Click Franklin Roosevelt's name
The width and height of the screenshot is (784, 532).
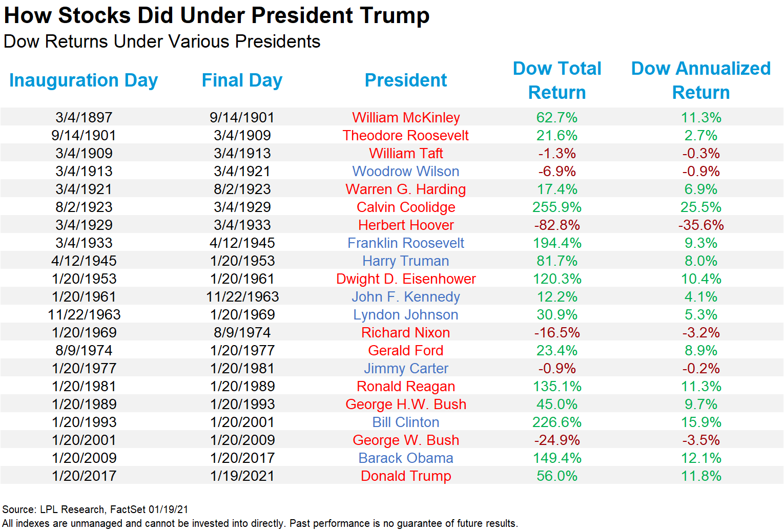(x=406, y=243)
